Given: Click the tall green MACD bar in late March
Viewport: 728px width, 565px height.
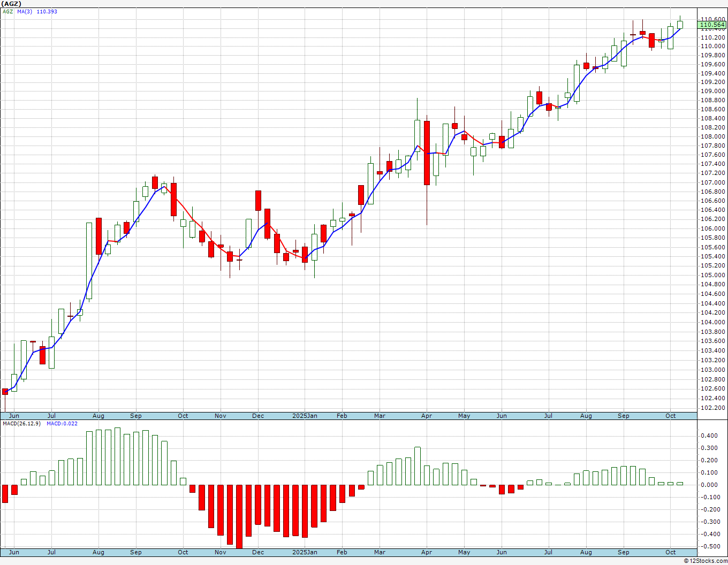Looking at the screenshot, I should (x=418, y=466).
